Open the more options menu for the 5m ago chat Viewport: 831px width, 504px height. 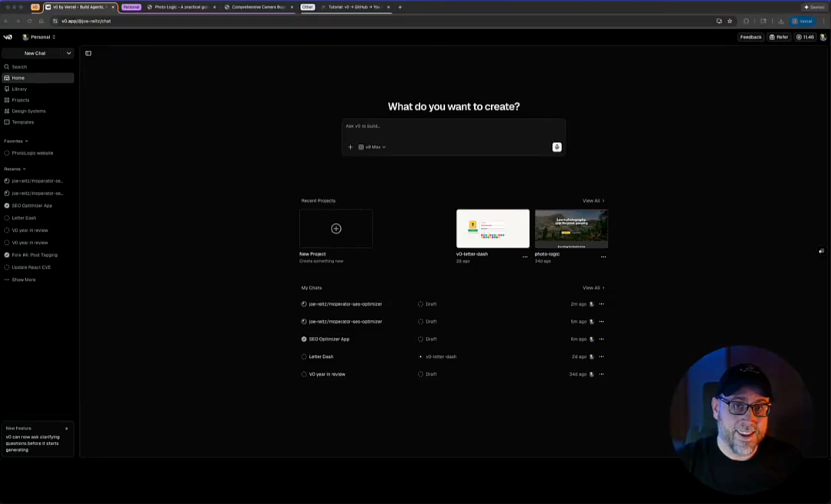pos(602,322)
